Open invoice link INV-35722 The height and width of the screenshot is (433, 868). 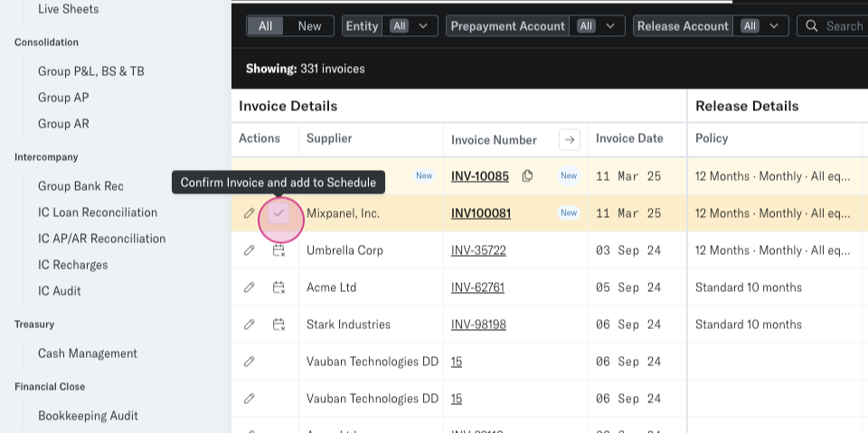(478, 250)
